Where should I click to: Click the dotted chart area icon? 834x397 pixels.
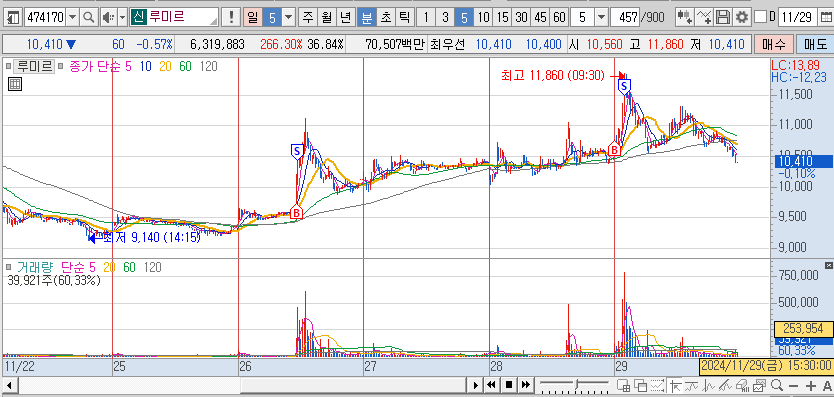click(658, 385)
